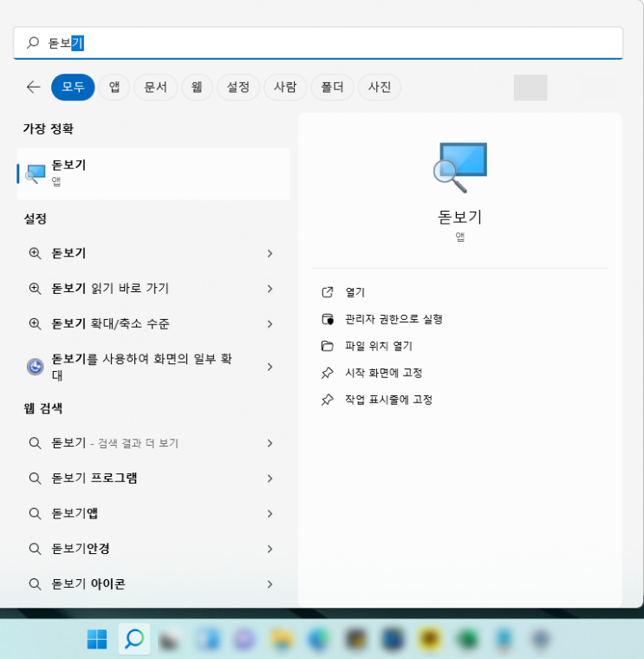Switch to the 설정 filter tab
The image size is (644, 659).
point(238,87)
